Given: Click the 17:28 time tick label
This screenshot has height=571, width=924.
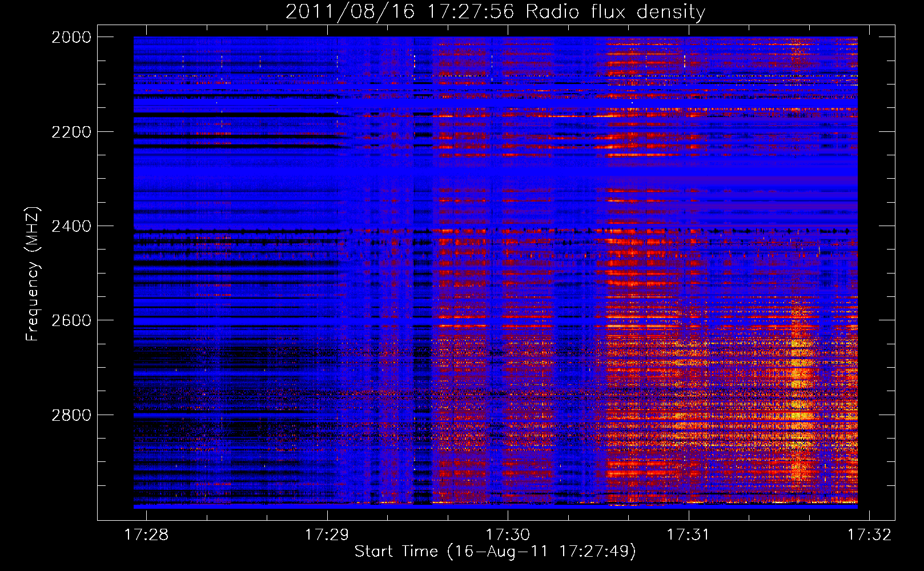Looking at the screenshot, I should click(x=146, y=534).
